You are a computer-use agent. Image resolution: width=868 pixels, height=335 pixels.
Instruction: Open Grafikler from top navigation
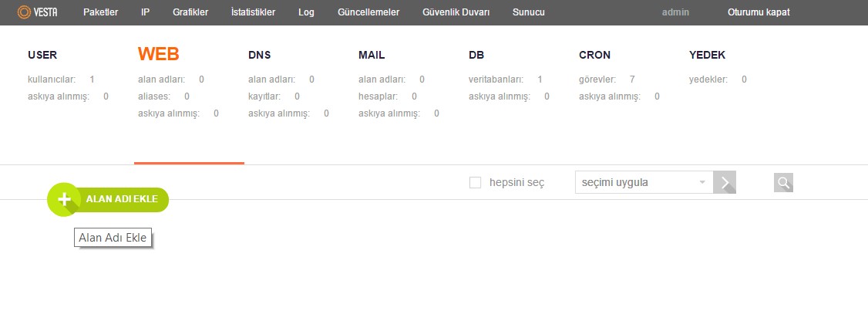[190, 12]
